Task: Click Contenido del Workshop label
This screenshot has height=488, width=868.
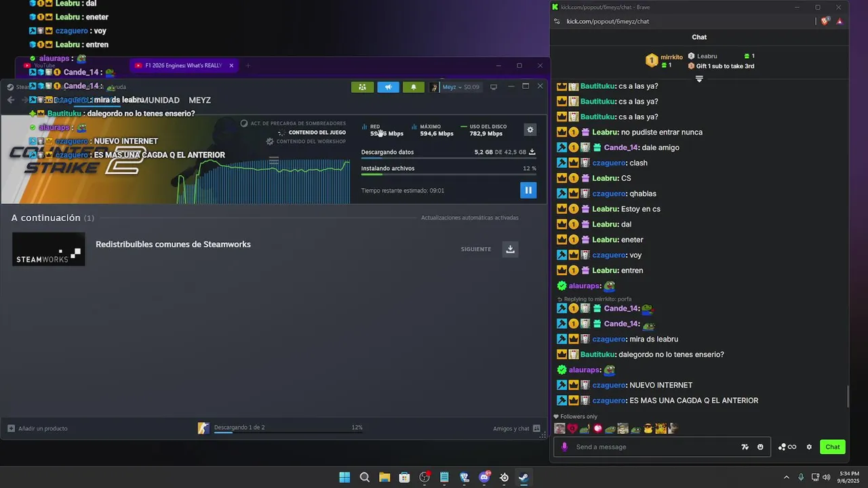Action: 311,142
